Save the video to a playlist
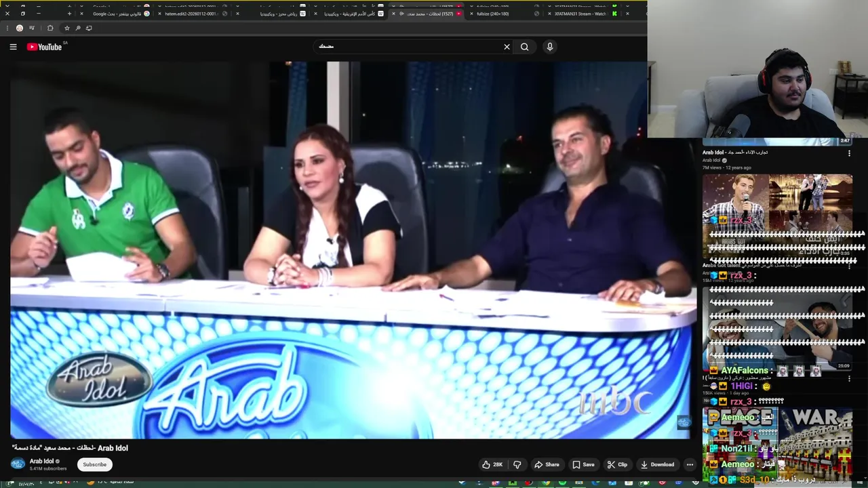 (583, 464)
